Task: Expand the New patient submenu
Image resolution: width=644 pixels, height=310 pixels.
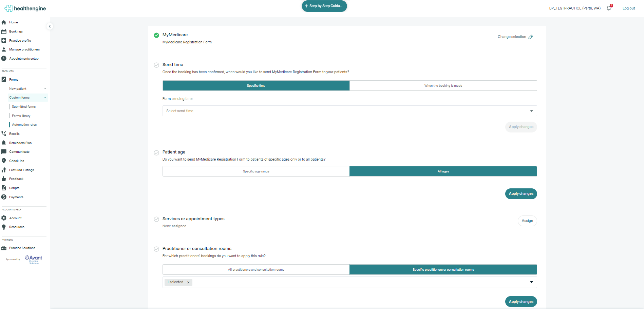Action: point(45,89)
